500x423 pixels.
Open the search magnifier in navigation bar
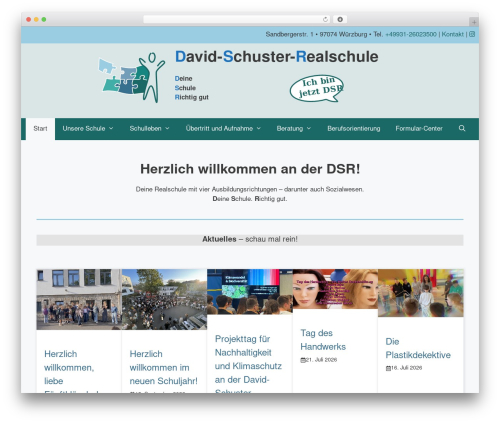point(462,128)
